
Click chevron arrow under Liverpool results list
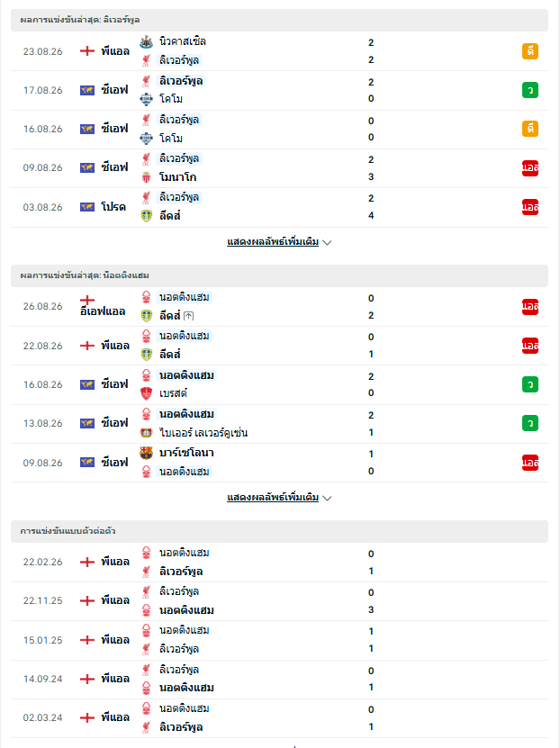[x=327, y=242]
